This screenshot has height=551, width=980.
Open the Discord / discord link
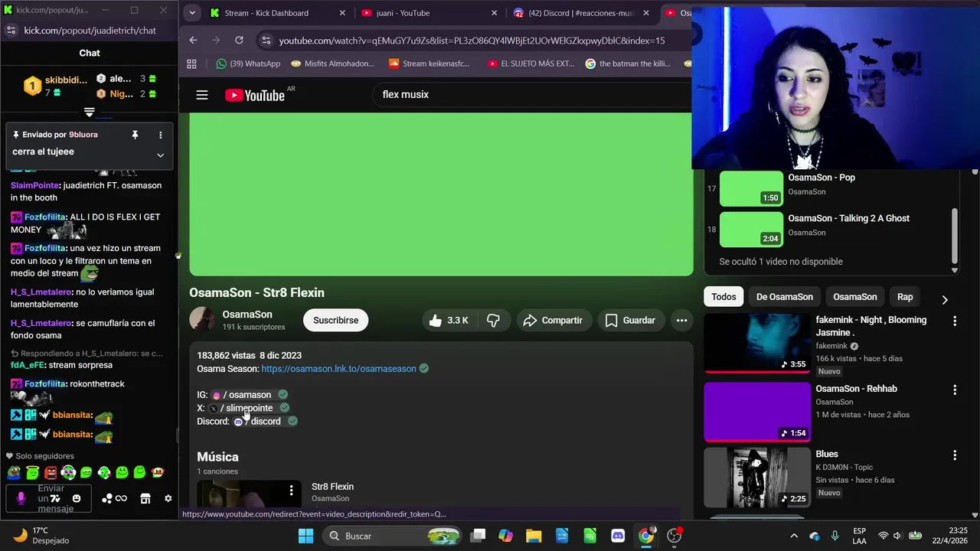point(257,421)
